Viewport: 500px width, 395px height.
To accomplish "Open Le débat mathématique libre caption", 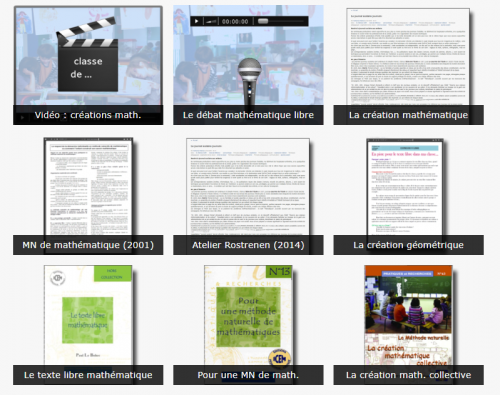I will coord(248,115).
